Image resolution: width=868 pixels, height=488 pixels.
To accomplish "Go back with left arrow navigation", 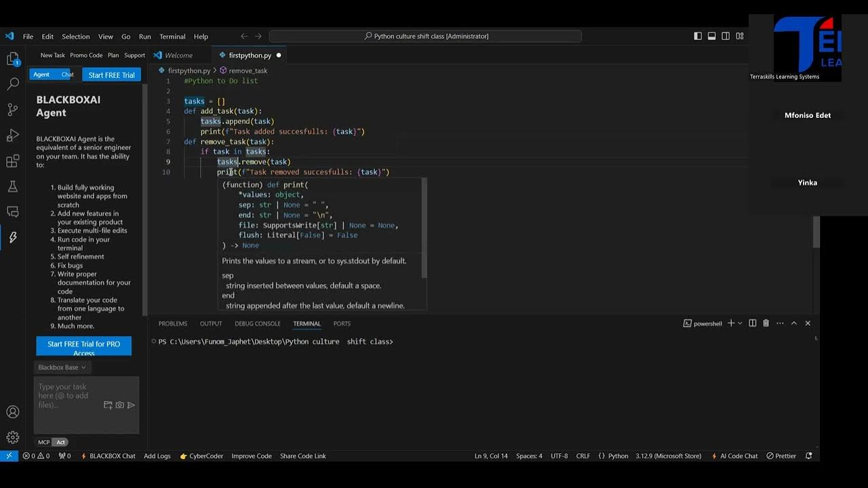I will [244, 36].
